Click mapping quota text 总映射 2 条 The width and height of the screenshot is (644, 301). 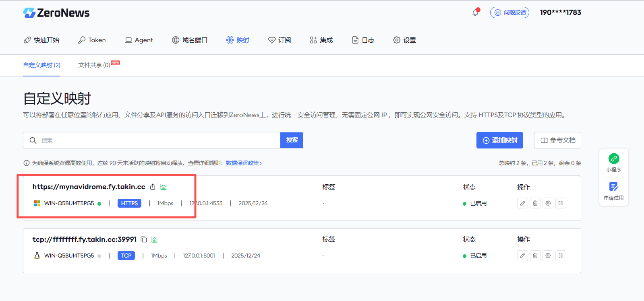click(x=513, y=163)
